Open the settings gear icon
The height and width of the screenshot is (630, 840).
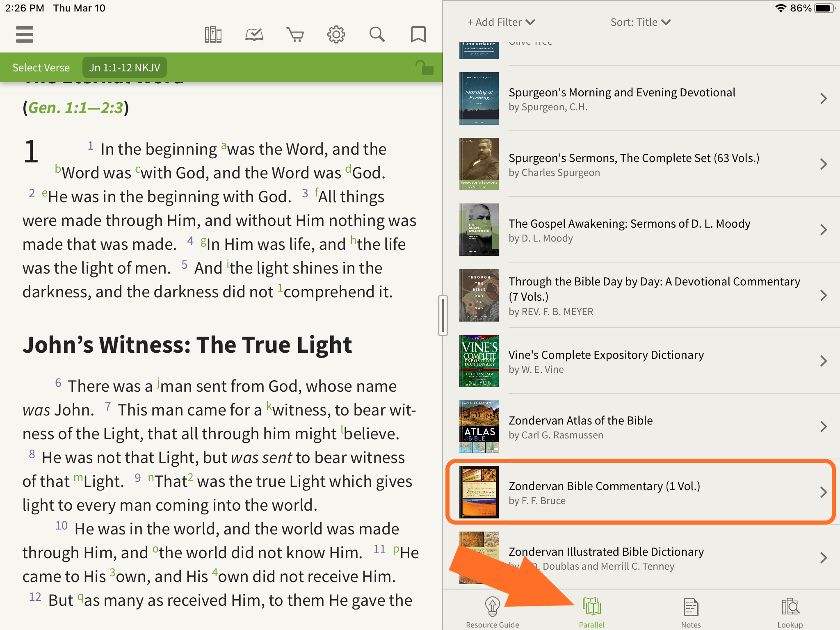336,34
